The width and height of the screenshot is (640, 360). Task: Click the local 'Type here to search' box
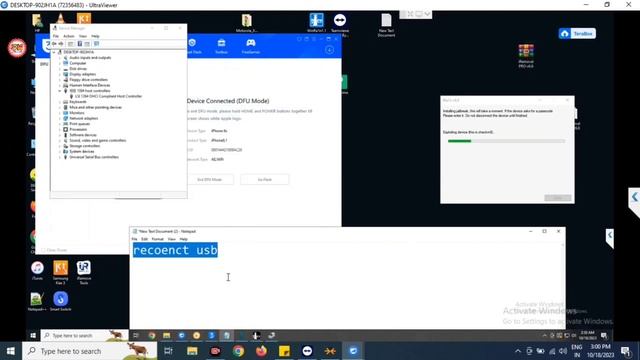pos(90,351)
